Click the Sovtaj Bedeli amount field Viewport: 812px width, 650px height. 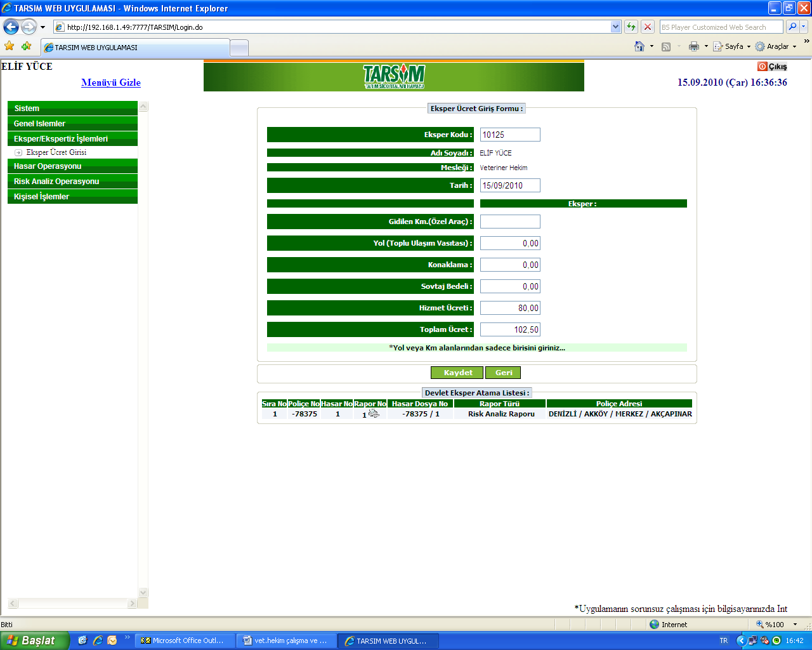510,286
